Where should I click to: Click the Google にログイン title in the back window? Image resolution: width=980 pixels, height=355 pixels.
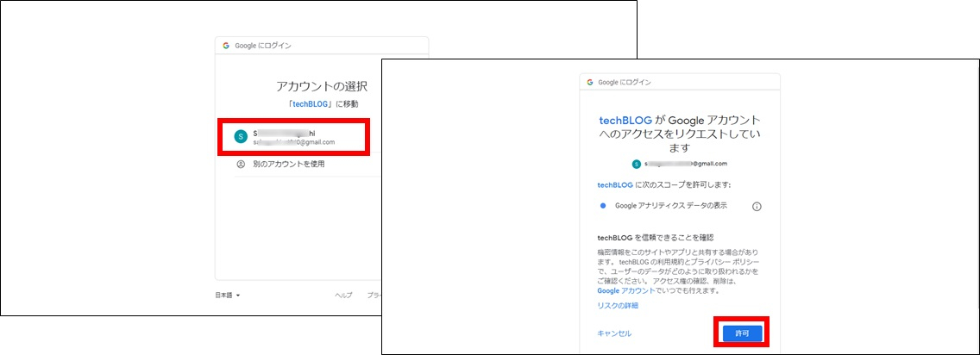(x=262, y=46)
